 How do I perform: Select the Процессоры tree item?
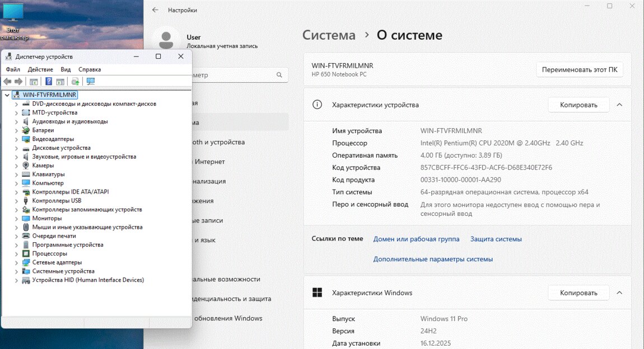click(49, 253)
